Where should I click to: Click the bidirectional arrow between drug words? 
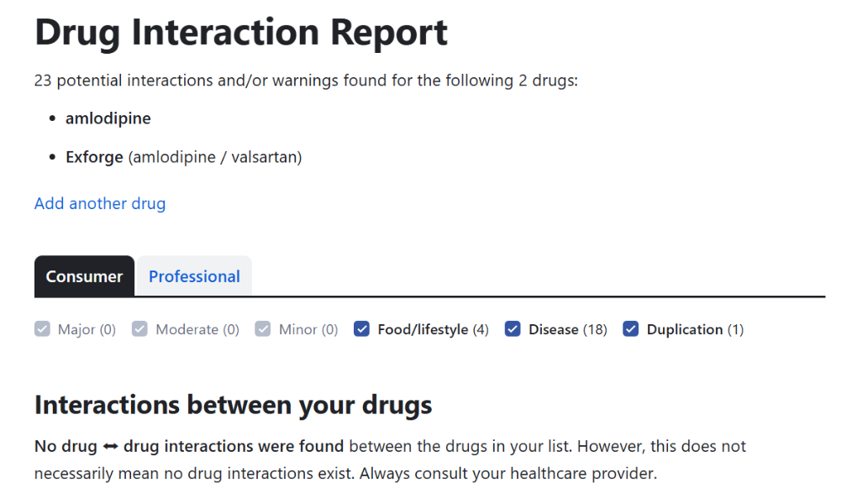coord(111,446)
